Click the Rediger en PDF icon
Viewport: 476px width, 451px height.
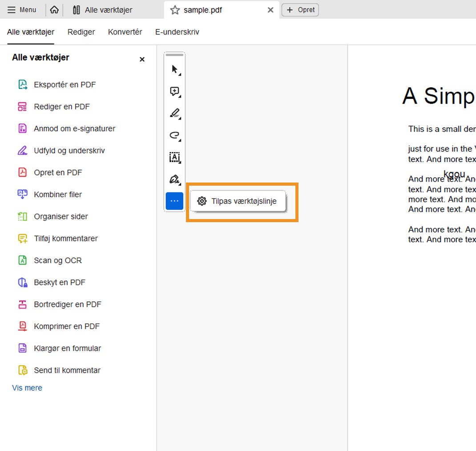tap(22, 107)
